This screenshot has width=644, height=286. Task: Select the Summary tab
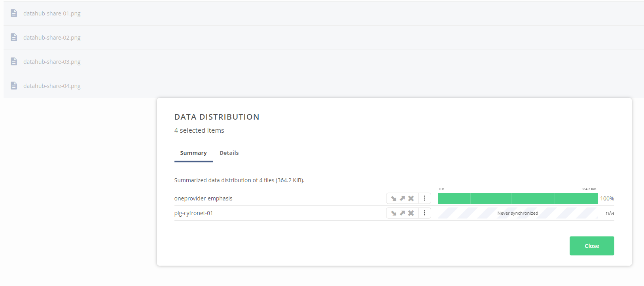(193, 153)
